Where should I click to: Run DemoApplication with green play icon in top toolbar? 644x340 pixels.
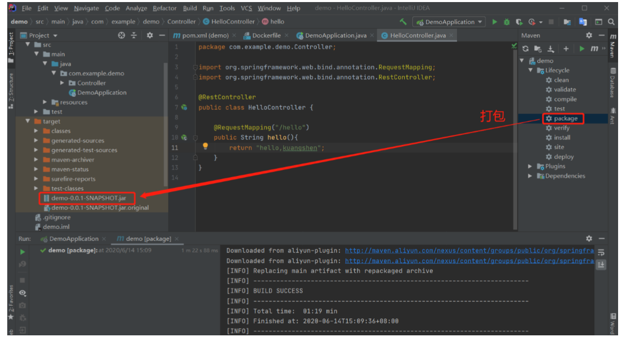(495, 22)
